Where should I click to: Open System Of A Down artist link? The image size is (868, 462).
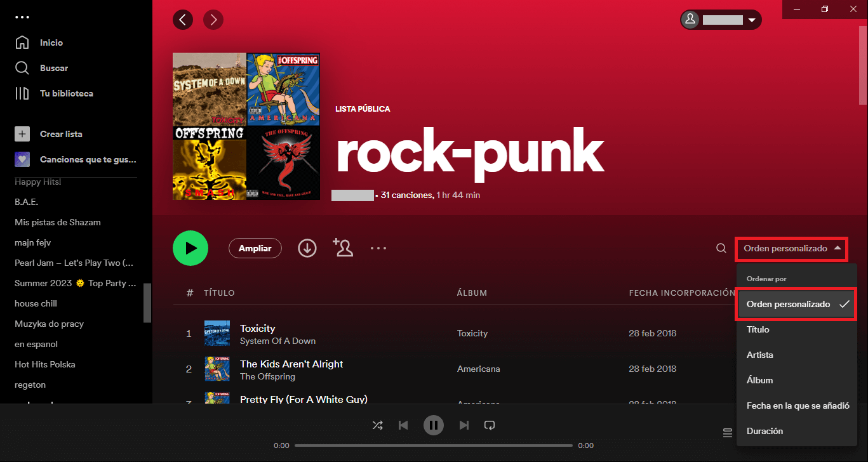(x=278, y=341)
